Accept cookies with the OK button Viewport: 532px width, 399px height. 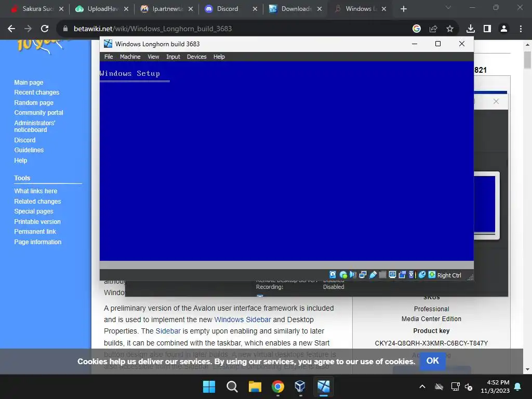pyautogui.click(x=432, y=361)
